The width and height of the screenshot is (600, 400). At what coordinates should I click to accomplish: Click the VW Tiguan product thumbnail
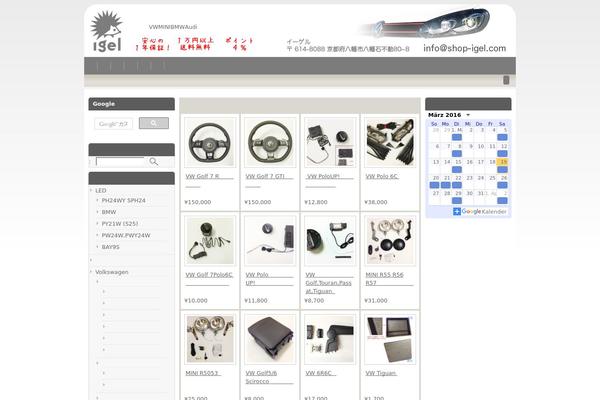390,339
